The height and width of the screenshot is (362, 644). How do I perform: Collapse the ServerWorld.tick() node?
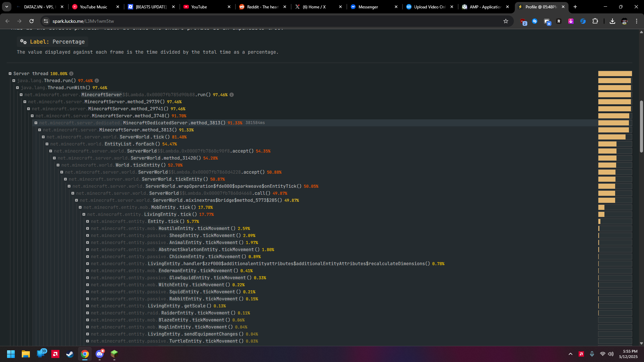pos(43,137)
